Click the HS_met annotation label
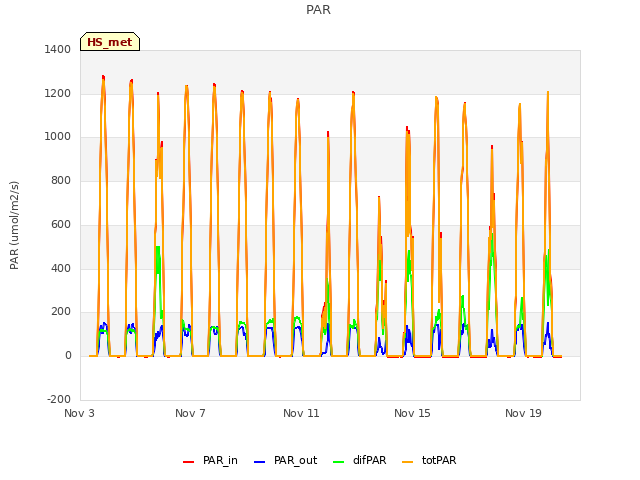The width and height of the screenshot is (640, 480). (110, 42)
